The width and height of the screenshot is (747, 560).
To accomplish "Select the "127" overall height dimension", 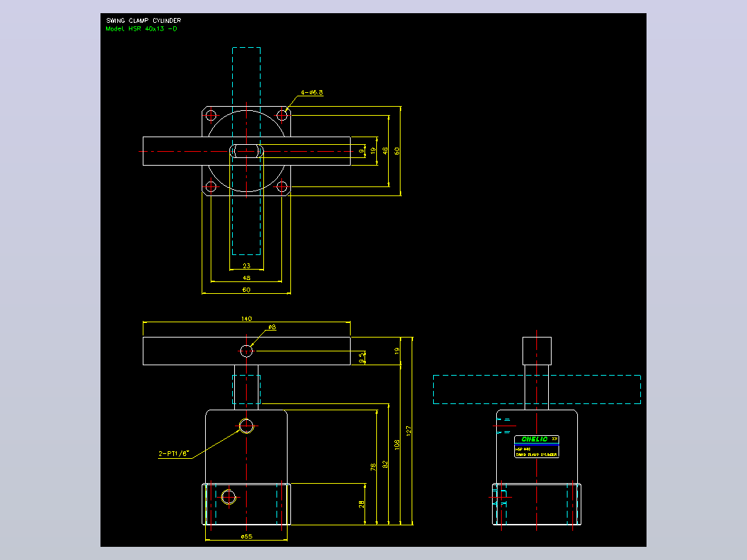I will [x=408, y=431].
